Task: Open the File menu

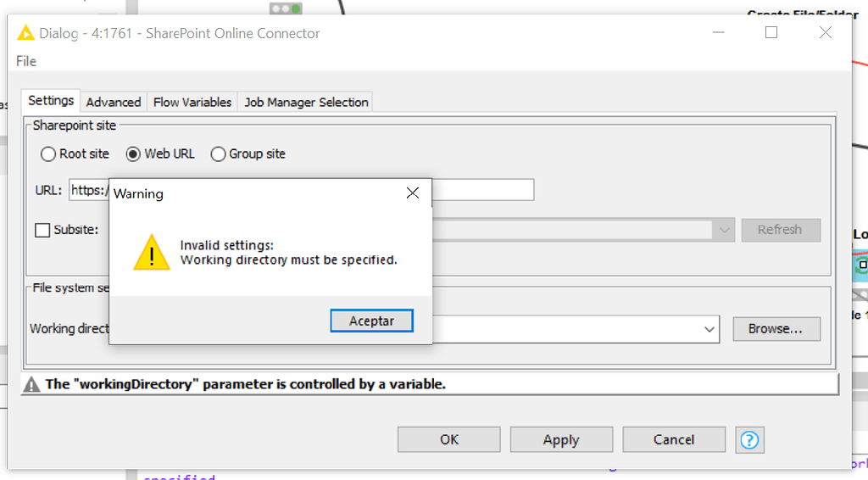Action: 26,61
